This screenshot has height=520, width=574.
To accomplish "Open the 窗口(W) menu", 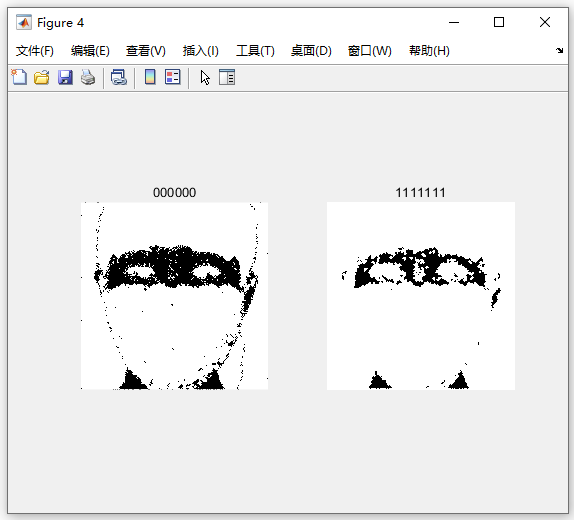I will tap(370, 51).
